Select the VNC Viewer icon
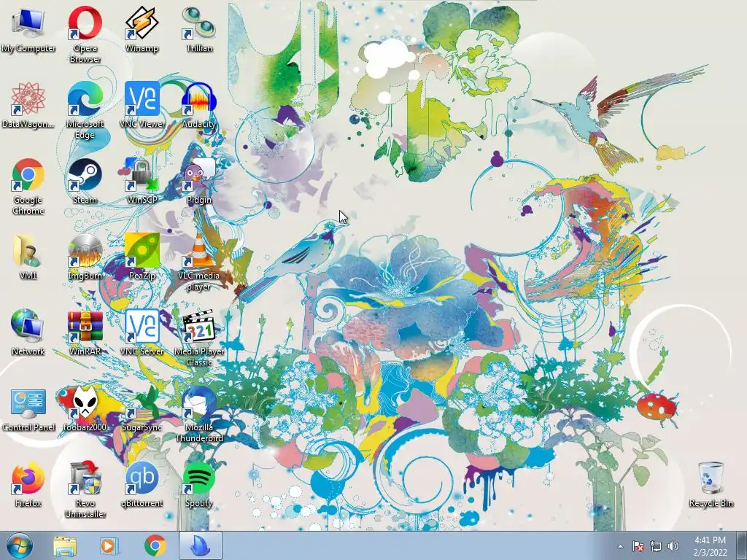Viewport: 747px width, 560px height. pyautogui.click(x=142, y=105)
